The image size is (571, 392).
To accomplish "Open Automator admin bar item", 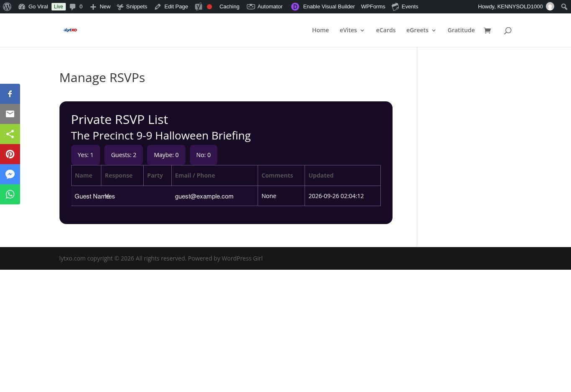I will (265, 7).
